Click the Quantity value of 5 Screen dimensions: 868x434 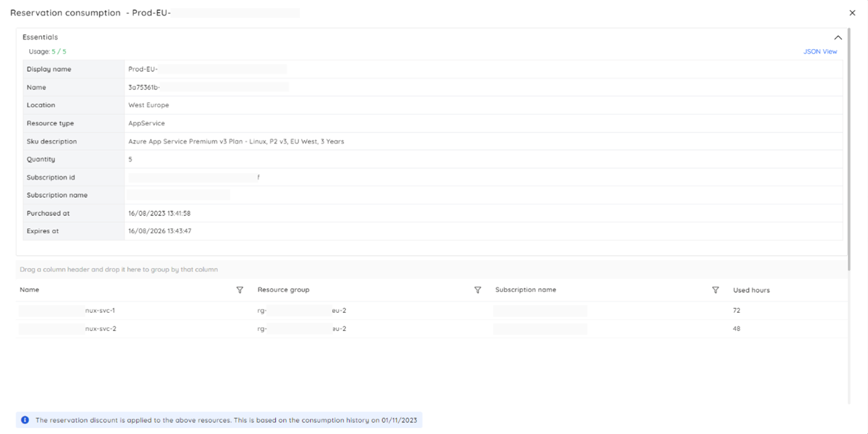[x=132, y=159]
